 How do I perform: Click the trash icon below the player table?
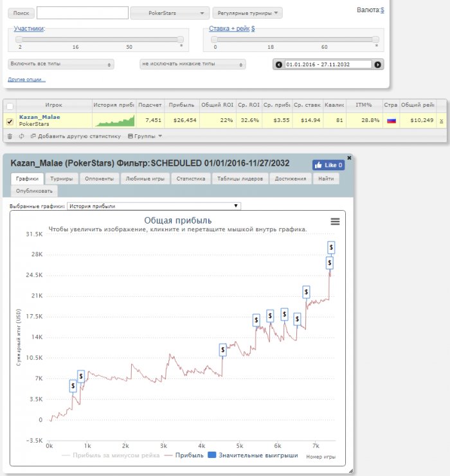point(10,136)
